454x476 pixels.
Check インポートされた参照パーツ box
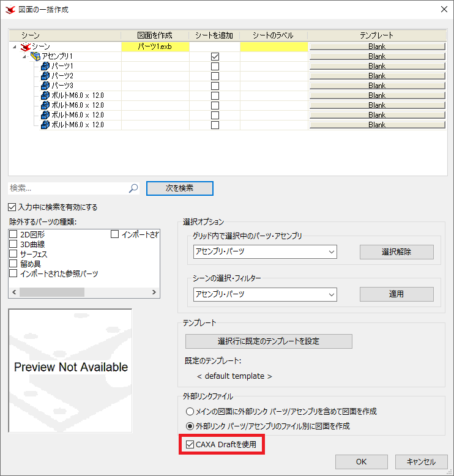(13, 273)
